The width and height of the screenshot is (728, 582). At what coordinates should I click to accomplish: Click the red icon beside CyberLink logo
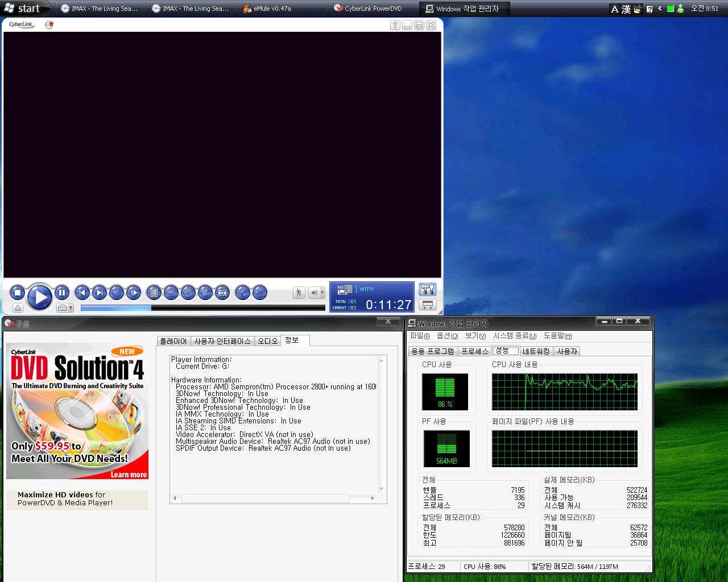(49, 25)
